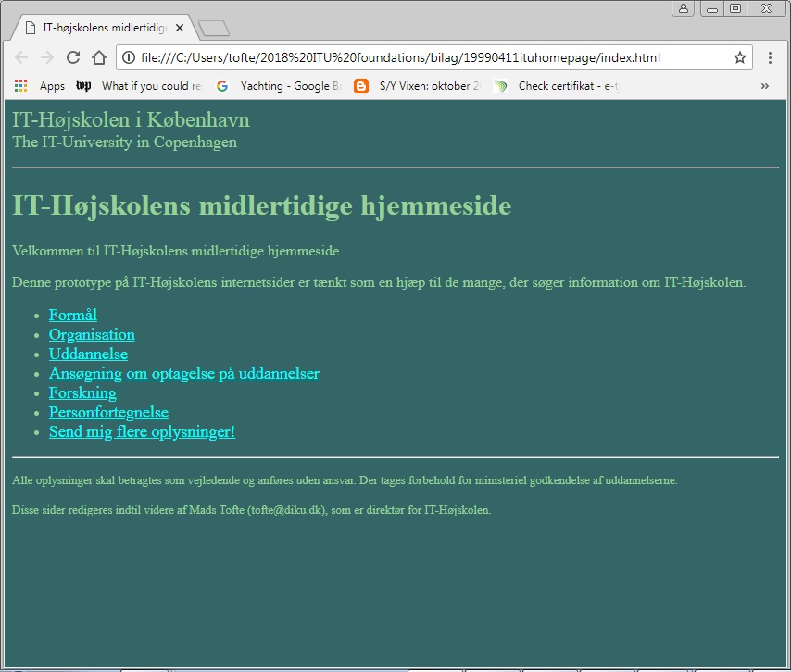This screenshot has width=791, height=672.
Task: Open the Formål link
Action: (72, 315)
